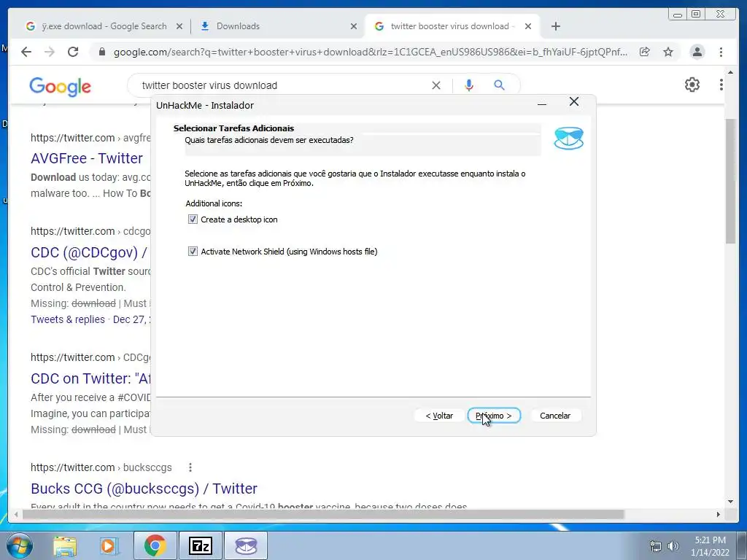This screenshot has width=747, height=560.
Task: Click the Google logo
Action: coord(60,86)
